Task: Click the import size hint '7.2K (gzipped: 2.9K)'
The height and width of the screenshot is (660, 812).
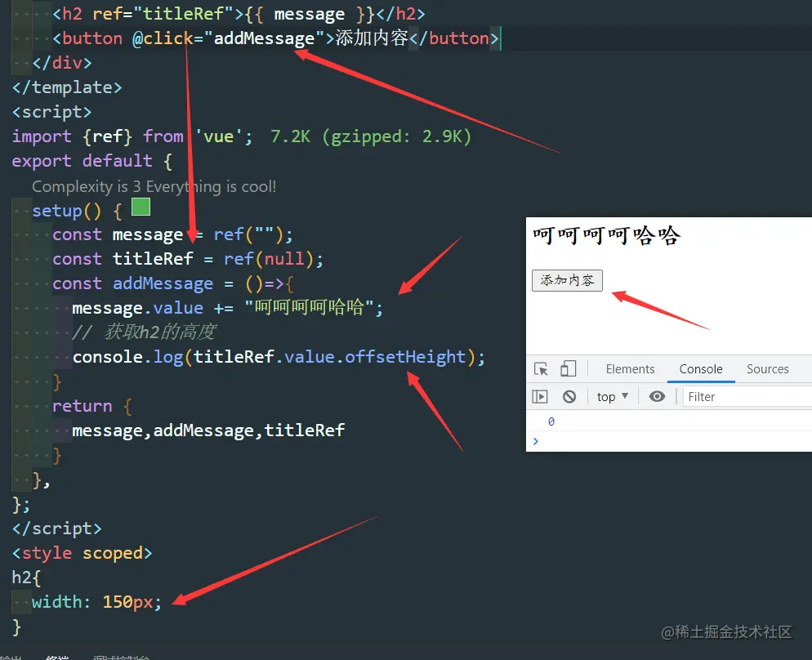Action: pyautogui.click(x=371, y=136)
